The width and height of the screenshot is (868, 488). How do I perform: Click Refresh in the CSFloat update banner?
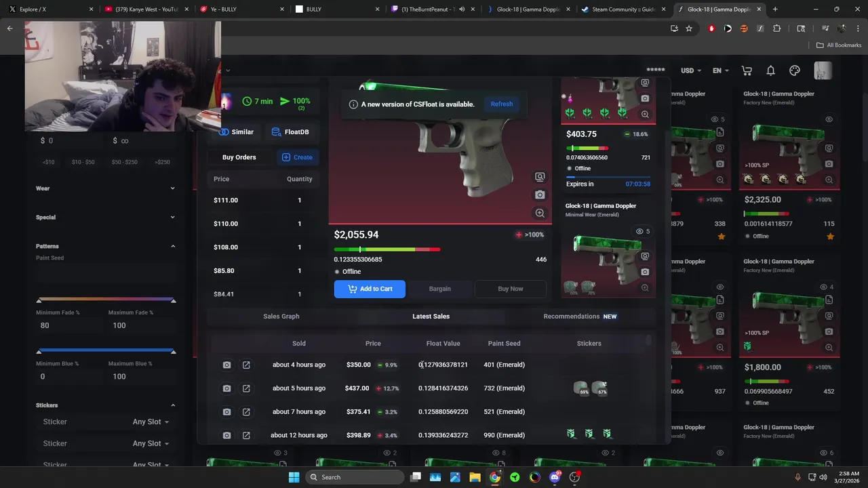(502, 104)
